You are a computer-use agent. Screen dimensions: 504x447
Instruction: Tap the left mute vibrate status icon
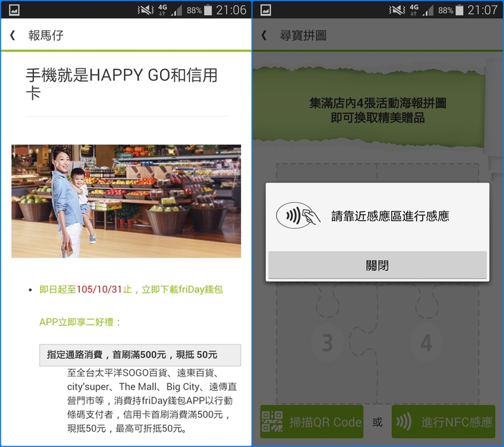(145, 10)
